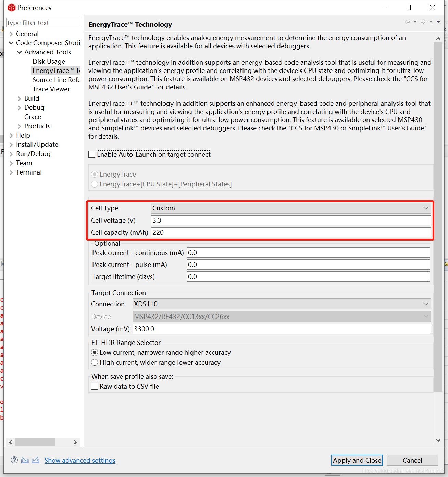Click the vertical scrollbar up arrow

pyautogui.click(x=438, y=39)
